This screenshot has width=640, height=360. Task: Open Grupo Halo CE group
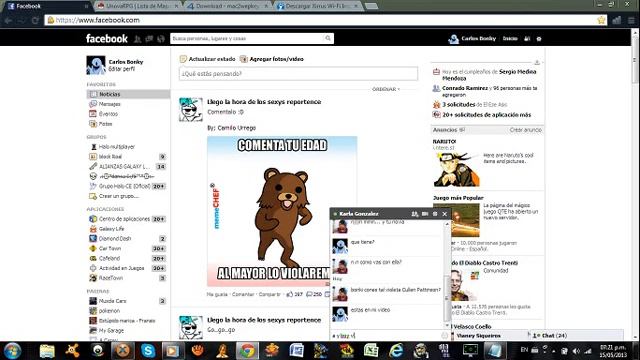tap(124, 186)
